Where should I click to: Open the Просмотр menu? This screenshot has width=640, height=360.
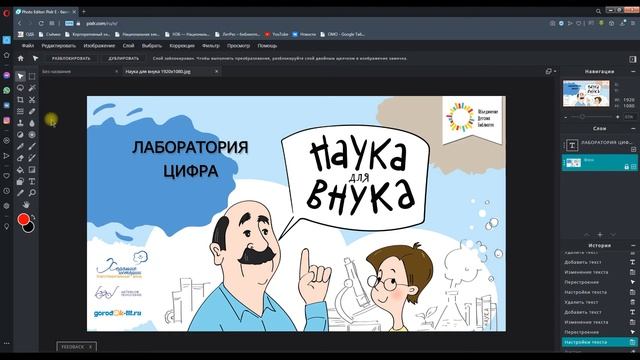(238, 46)
